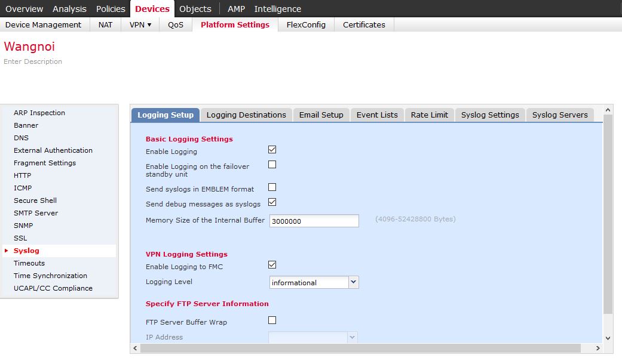
Task: Select SNMP in the settings sidebar
Action: point(23,226)
